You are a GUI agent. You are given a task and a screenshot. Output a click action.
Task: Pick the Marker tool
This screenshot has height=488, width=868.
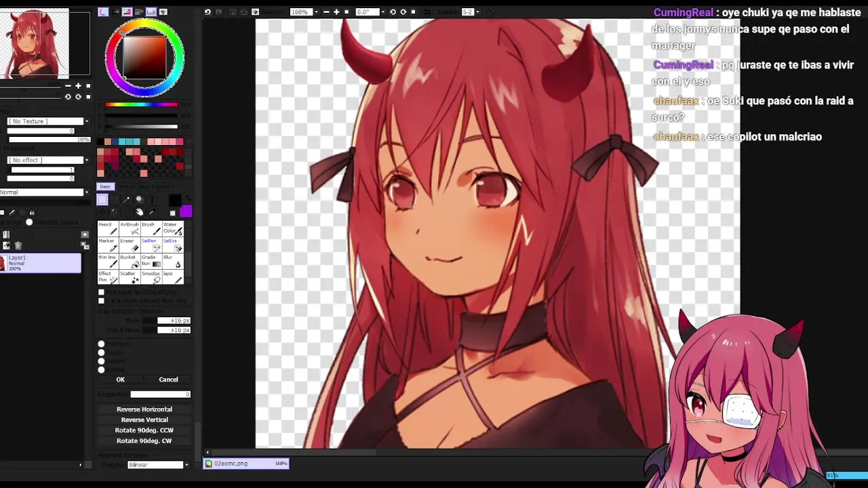(108, 245)
